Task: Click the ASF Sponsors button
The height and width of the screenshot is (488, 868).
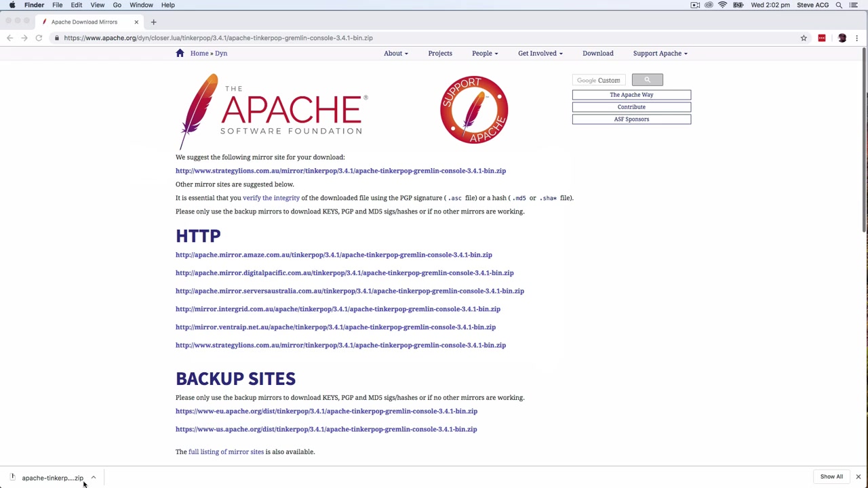Action: click(x=631, y=119)
